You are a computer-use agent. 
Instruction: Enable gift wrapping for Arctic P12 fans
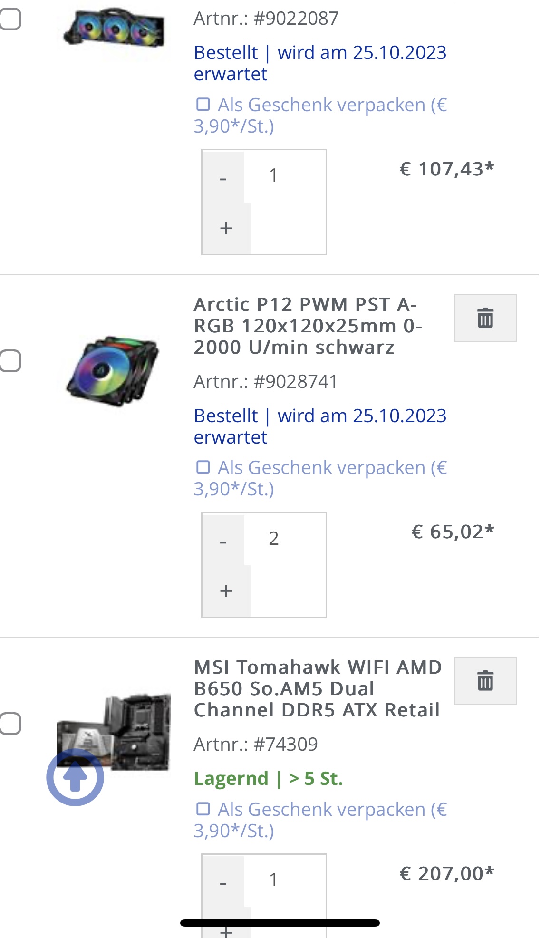[x=203, y=467]
